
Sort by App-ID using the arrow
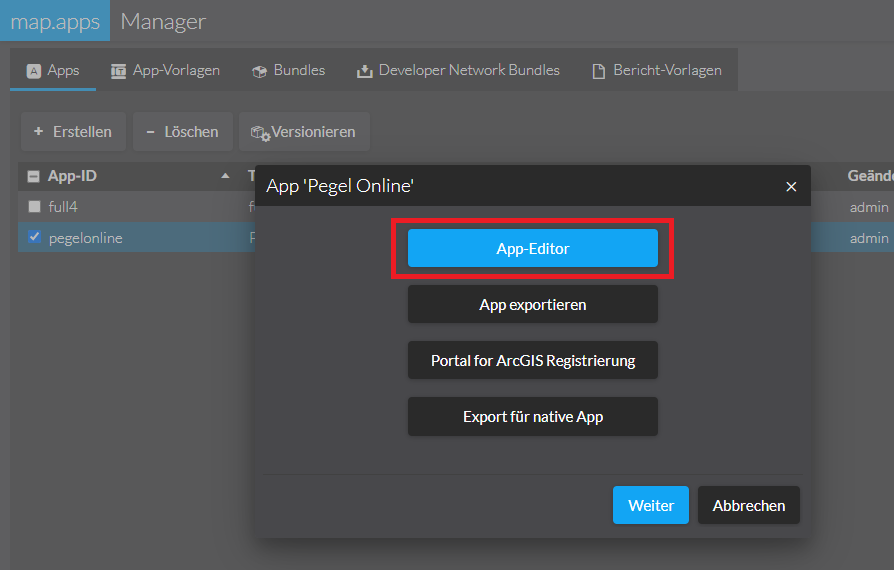(225, 176)
